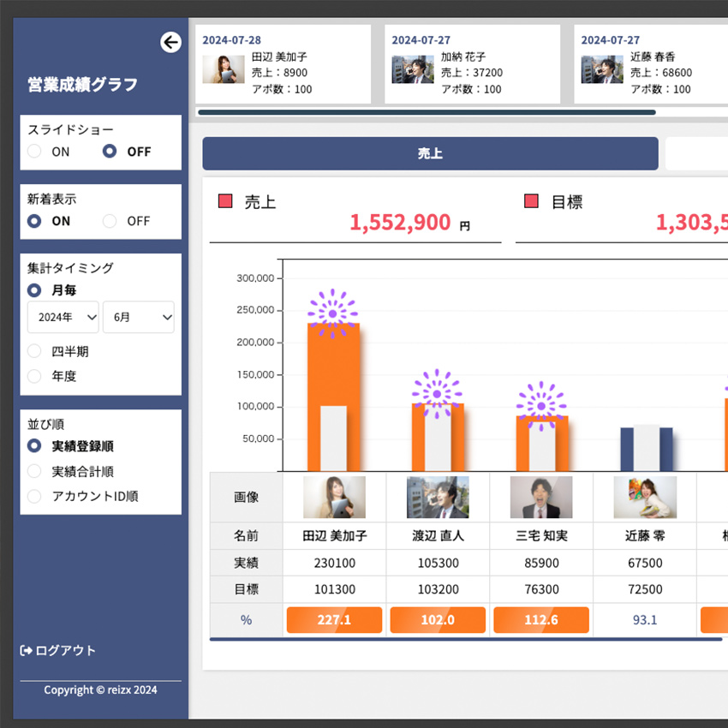Click the back arrow icon in sidebar
Screen dimensions: 728x728
point(170,42)
